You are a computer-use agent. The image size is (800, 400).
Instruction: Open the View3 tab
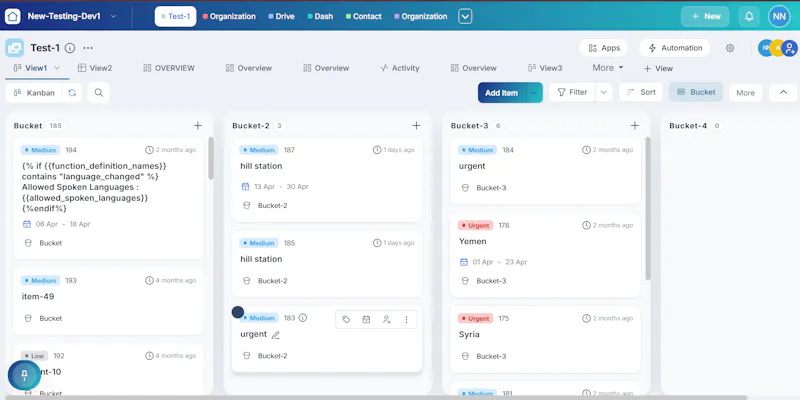(545, 68)
